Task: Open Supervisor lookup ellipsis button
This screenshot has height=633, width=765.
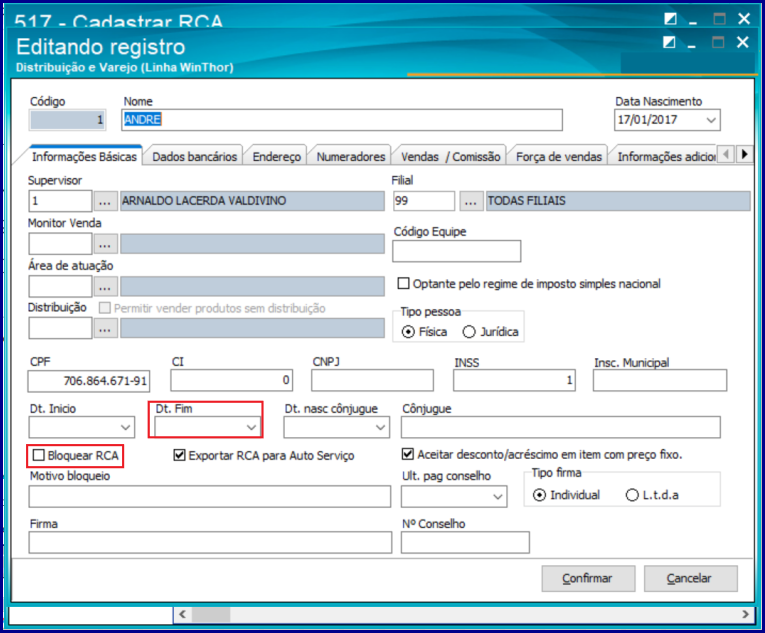Action: pos(105,201)
